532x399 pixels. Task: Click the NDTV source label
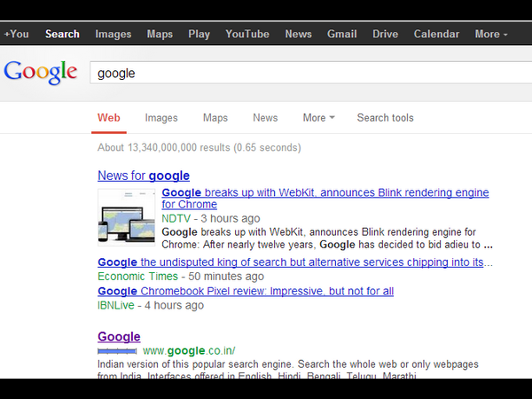[176, 218]
